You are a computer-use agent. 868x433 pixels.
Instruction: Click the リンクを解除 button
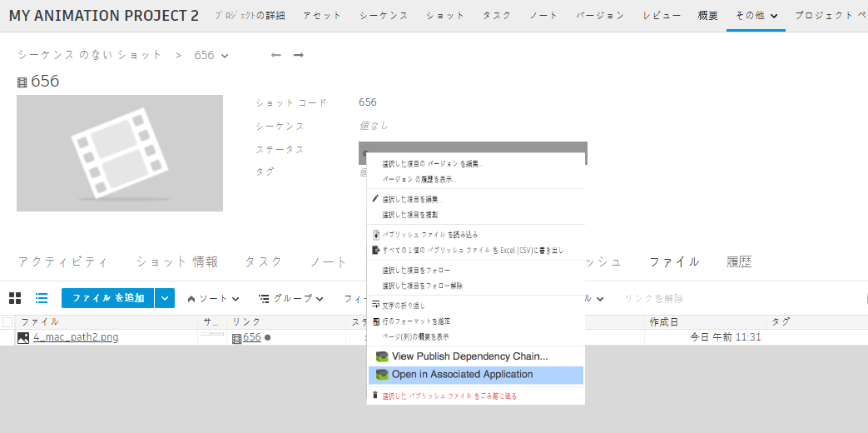[x=654, y=298]
